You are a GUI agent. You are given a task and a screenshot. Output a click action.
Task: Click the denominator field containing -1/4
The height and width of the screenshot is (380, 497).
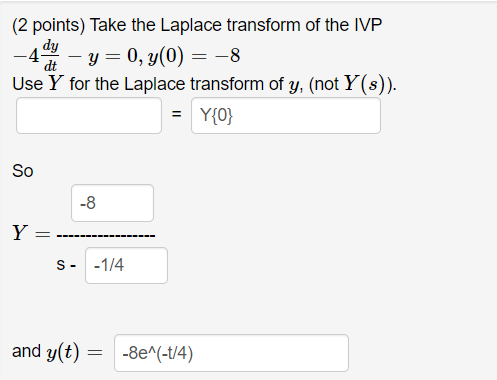(x=126, y=265)
